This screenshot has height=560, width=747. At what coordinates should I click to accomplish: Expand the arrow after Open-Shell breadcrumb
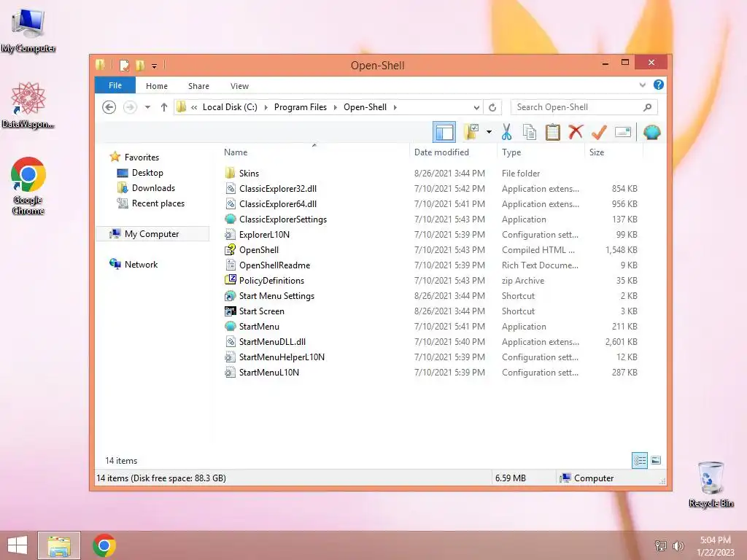[x=395, y=107]
